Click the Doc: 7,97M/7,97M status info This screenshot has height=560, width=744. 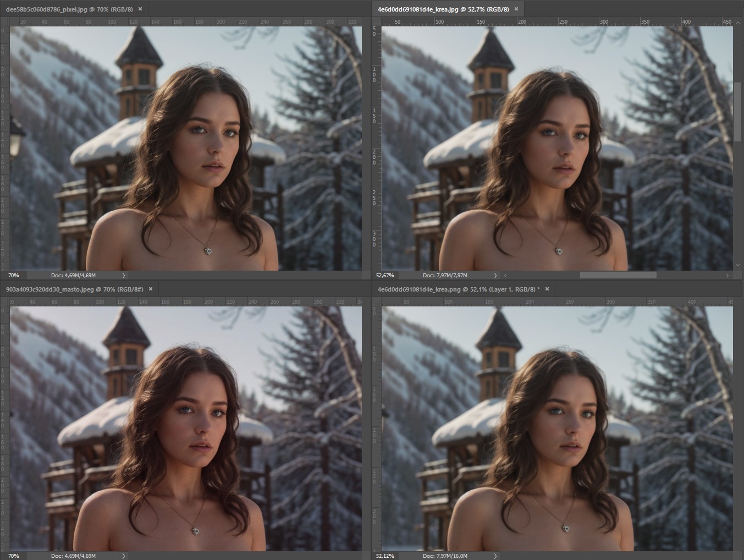[445, 275]
